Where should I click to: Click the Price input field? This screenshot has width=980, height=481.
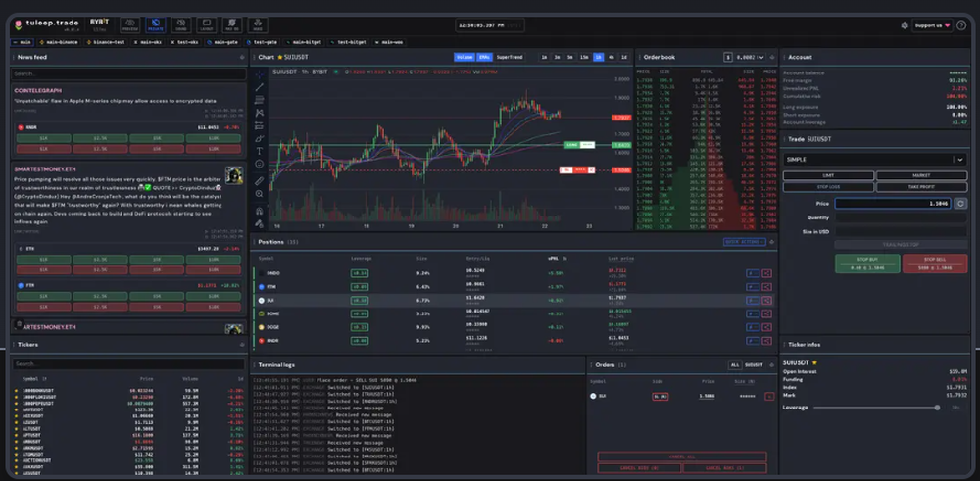click(893, 203)
